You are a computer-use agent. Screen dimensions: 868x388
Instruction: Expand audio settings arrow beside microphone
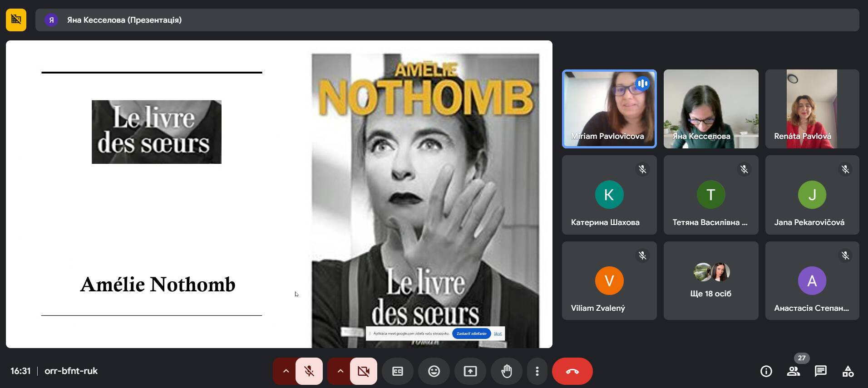(x=286, y=371)
